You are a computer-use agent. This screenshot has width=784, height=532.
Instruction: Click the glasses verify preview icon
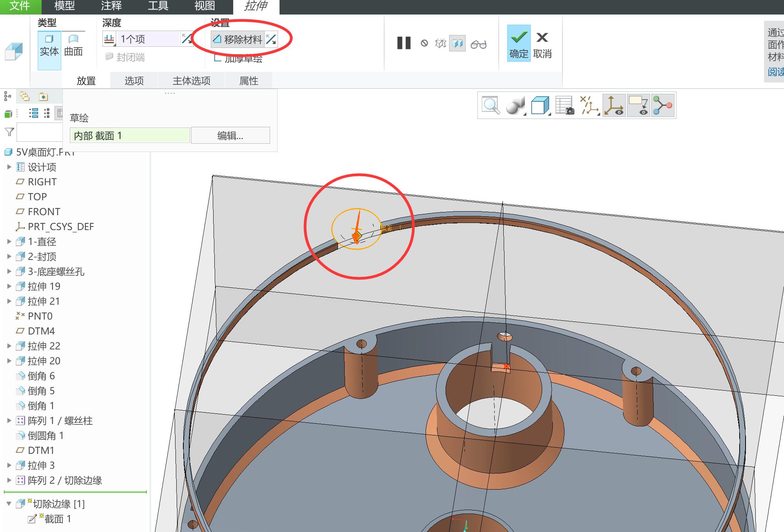pyautogui.click(x=479, y=44)
